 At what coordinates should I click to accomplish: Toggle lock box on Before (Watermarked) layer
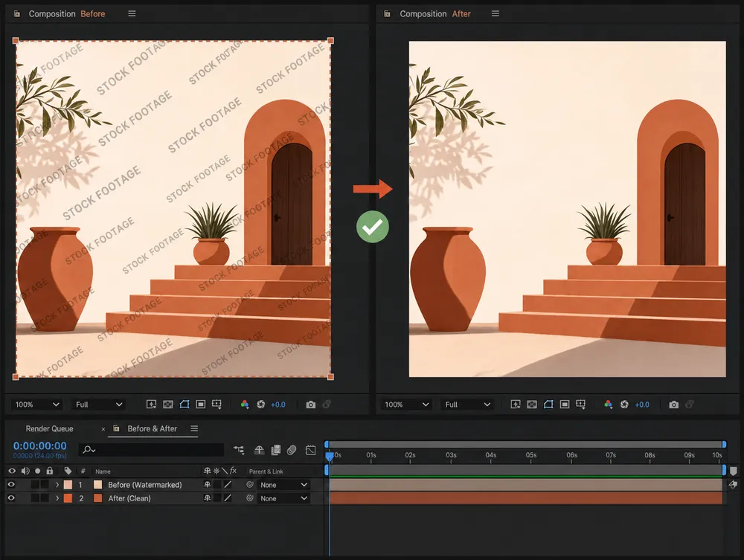pyautogui.click(x=45, y=485)
